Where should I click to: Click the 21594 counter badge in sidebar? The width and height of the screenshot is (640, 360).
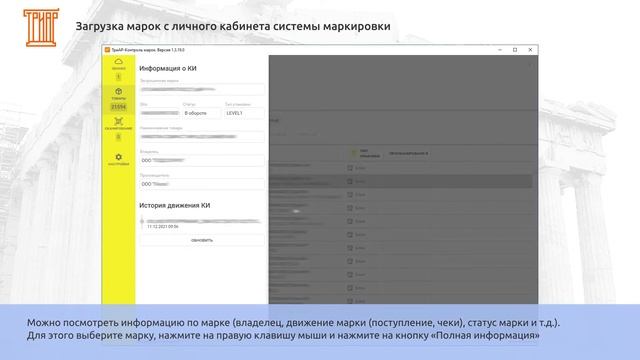point(118,107)
